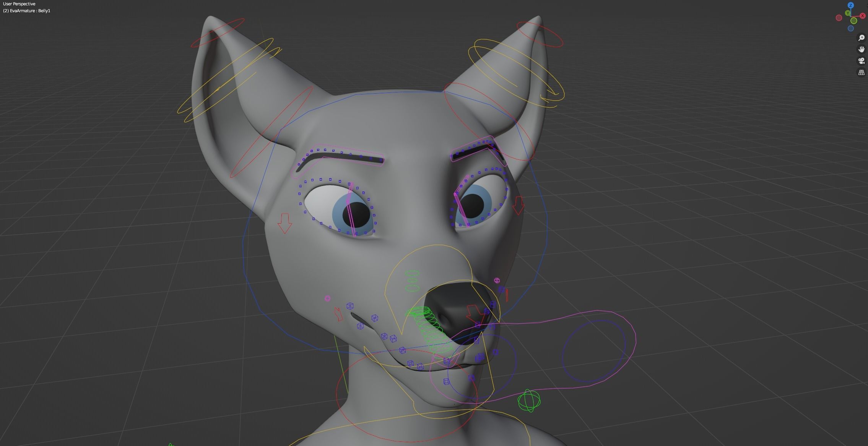Click the red X axis gizmo handle

(863, 16)
